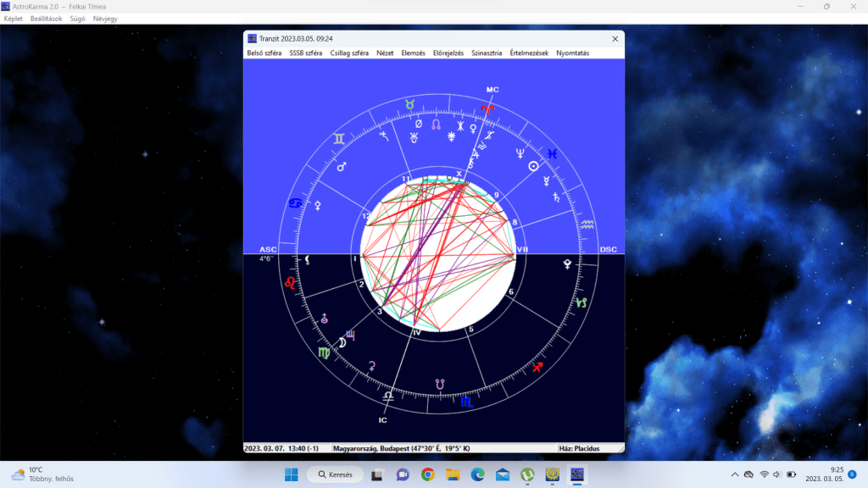Click the green Capricorn zodiac sign
Viewport: 868px width, 488px height.
point(581,302)
